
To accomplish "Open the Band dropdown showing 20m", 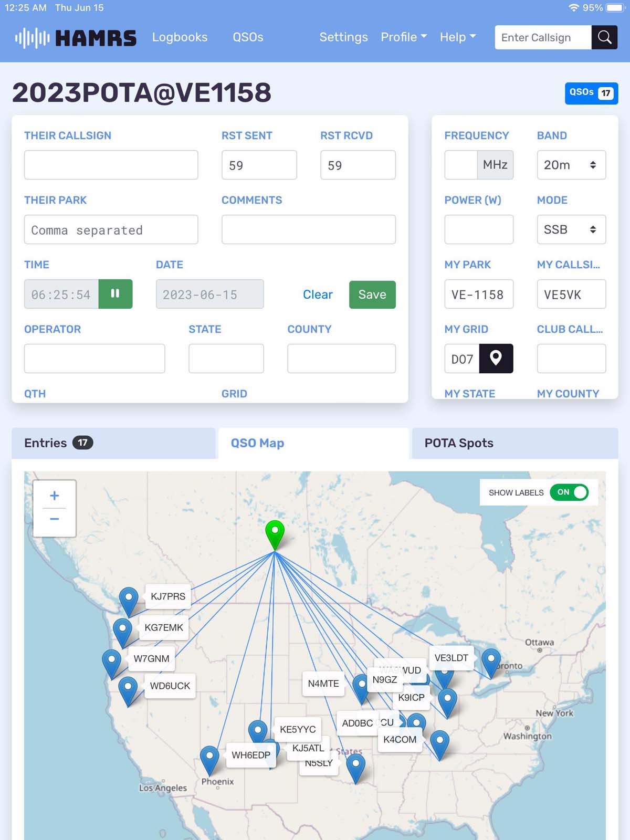I will (571, 165).
